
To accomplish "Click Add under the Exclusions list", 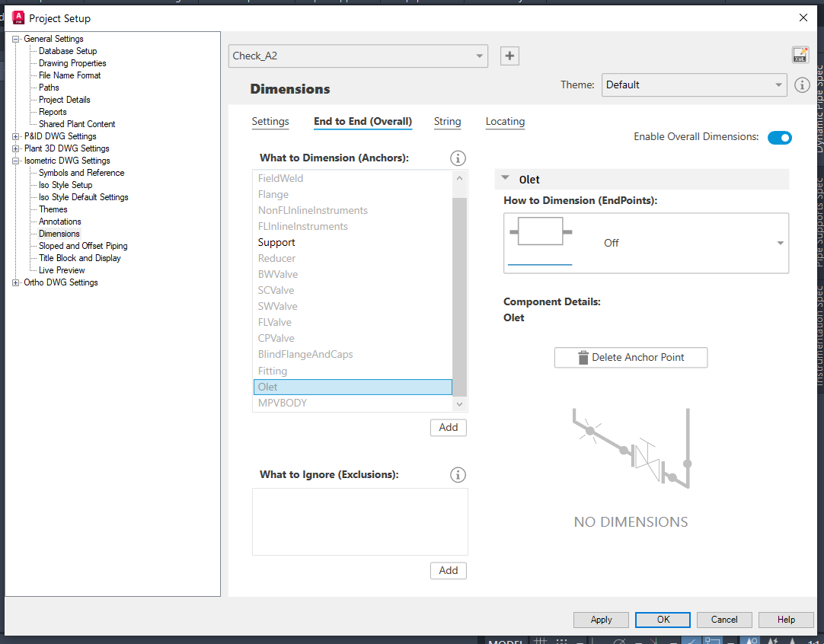I will (x=449, y=570).
